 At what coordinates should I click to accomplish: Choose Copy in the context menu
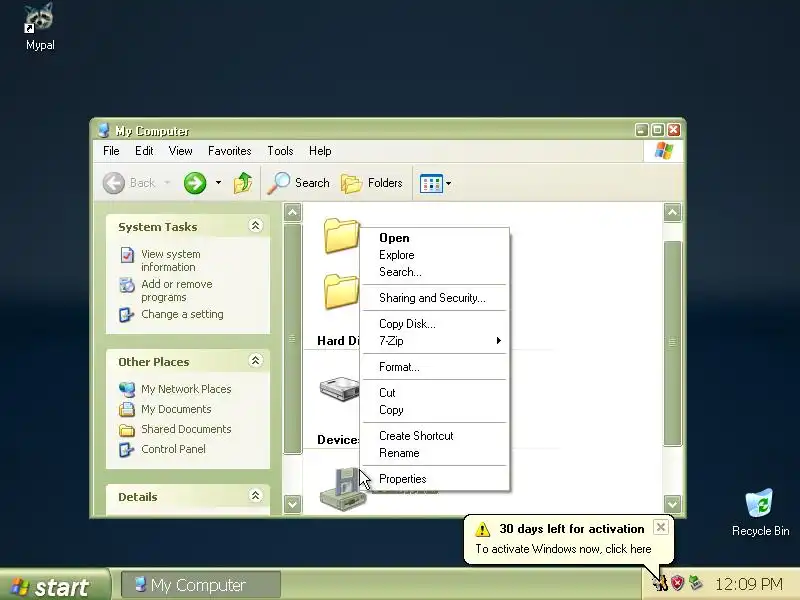435,410
